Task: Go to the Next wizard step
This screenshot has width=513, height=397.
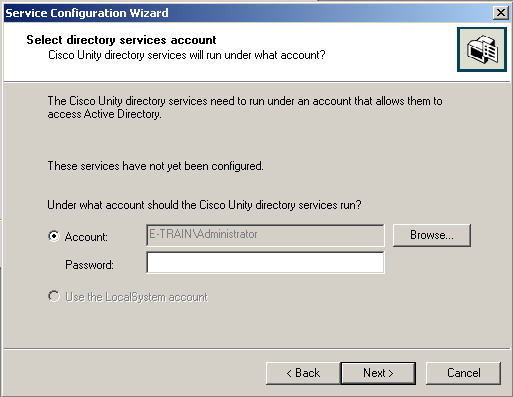Action: [378, 373]
